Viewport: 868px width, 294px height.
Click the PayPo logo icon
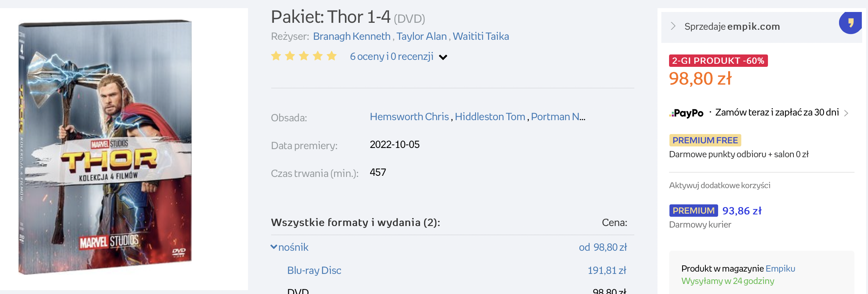tap(686, 113)
